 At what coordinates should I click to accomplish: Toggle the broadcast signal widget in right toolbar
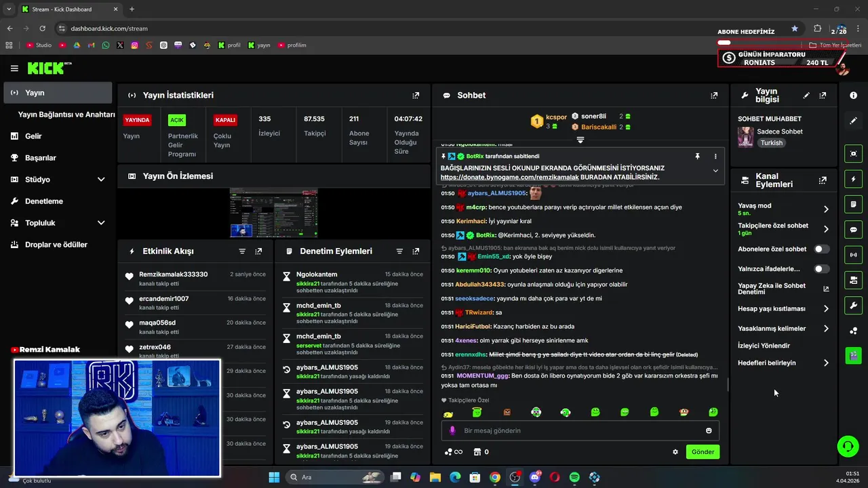[854, 255]
